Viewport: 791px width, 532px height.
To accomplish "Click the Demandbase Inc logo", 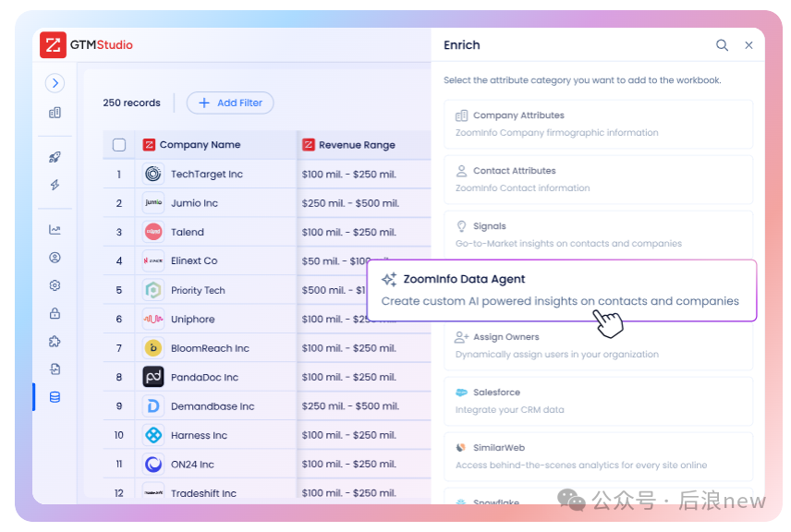I will 153,406.
